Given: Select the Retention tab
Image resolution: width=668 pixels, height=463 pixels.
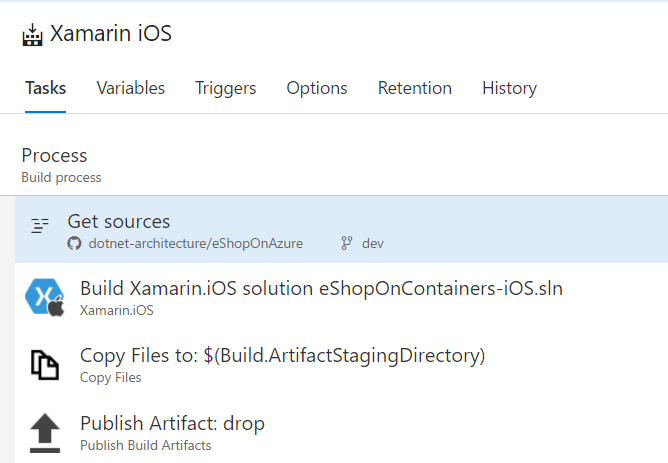Looking at the screenshot, I should click(x=415, y=88).
